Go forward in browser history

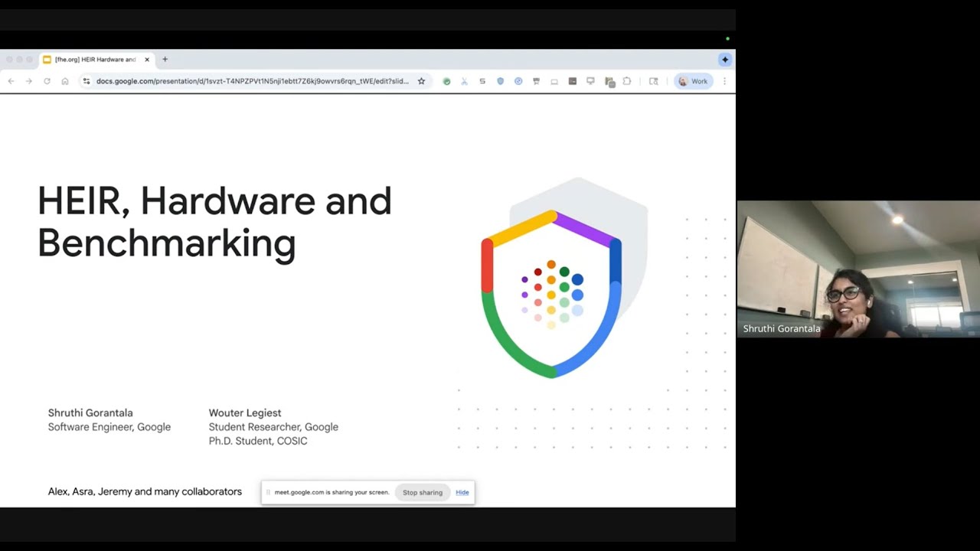[29, 81]
